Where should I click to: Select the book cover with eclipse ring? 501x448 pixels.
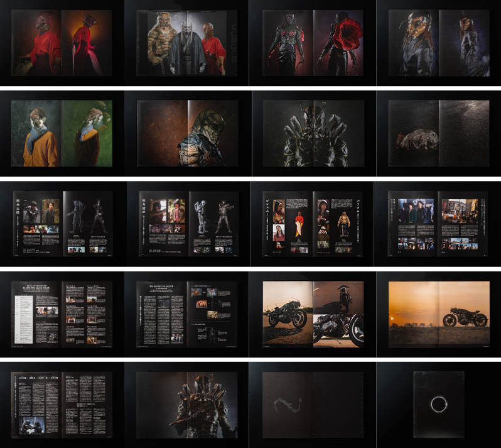click(439, 405)
